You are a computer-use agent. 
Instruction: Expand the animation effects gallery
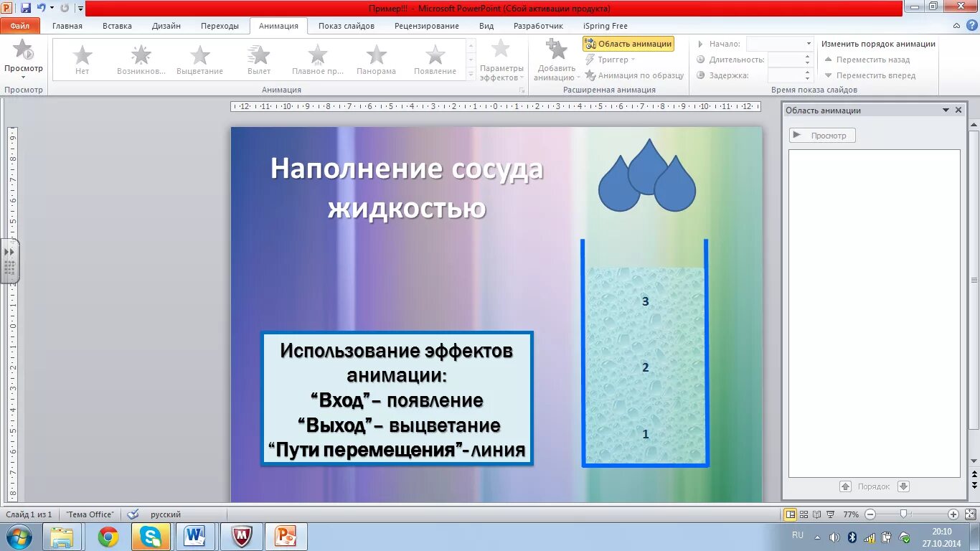click(471, 74)
